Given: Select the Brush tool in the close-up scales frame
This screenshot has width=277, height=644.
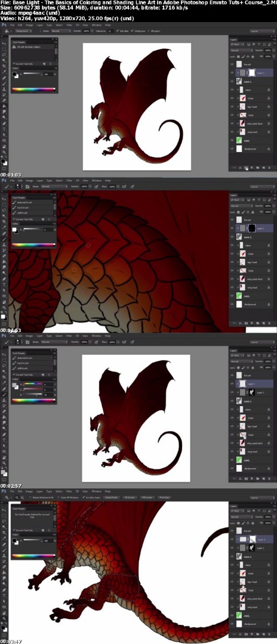Looking at the screenshot, I should pyautogui.click(x=4, y=239).
